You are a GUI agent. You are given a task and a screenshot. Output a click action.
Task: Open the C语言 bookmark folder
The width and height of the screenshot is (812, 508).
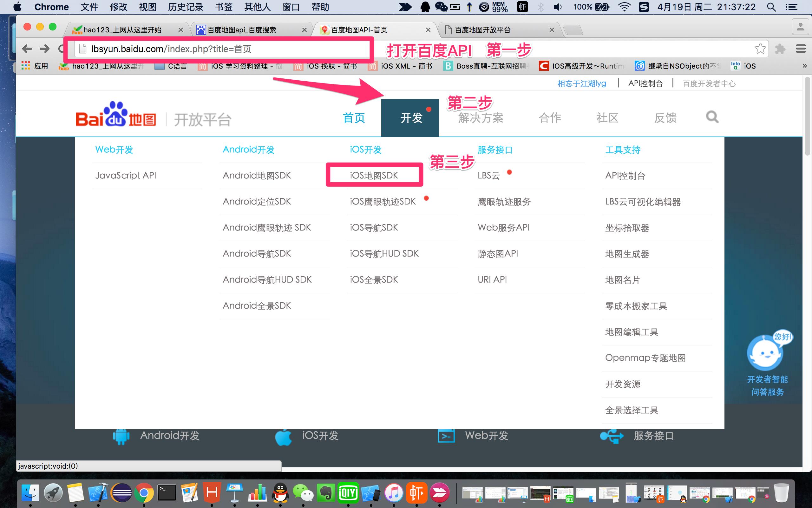[x=171, y=66]
